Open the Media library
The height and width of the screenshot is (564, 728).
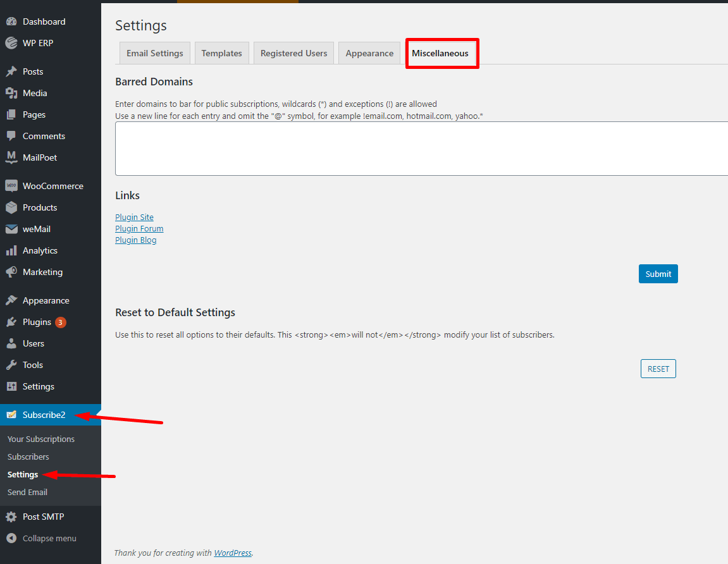pos(33,93)
